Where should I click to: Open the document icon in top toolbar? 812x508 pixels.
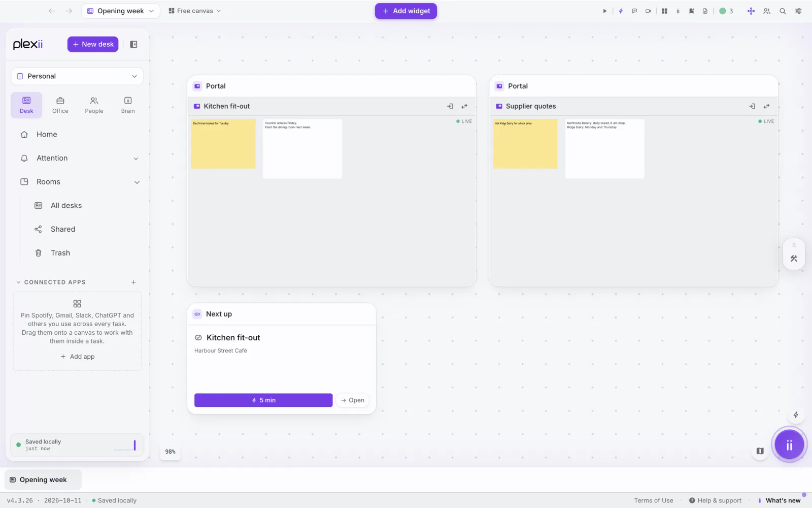tap(705, 11)
